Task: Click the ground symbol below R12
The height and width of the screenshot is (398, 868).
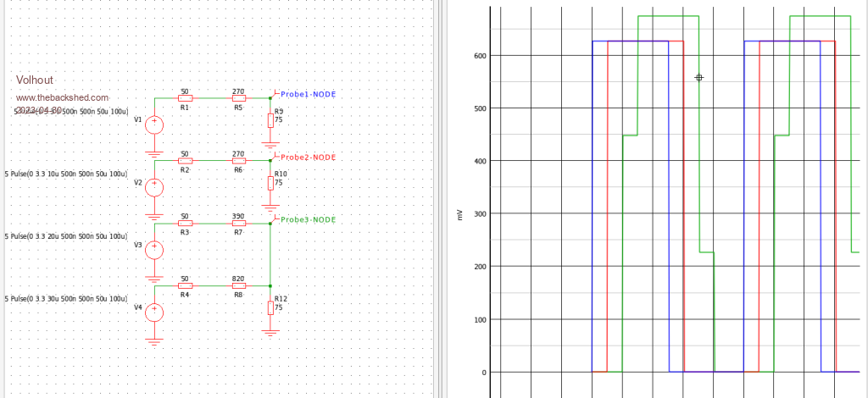Action: click(x=270, y=331)
